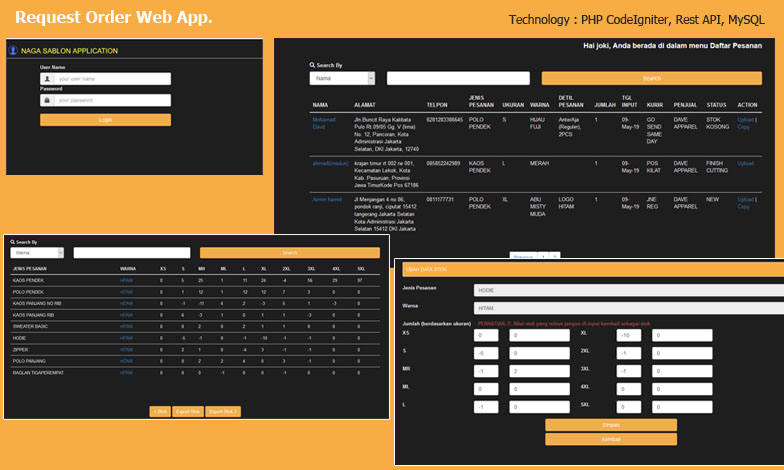Open the Nama search-by dropdown in order list
Screen dimensions: 784x470
(x=342, y=78)
